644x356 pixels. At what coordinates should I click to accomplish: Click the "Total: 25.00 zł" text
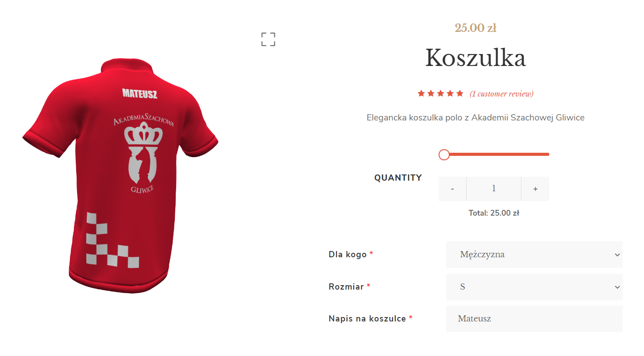point(494,213)
